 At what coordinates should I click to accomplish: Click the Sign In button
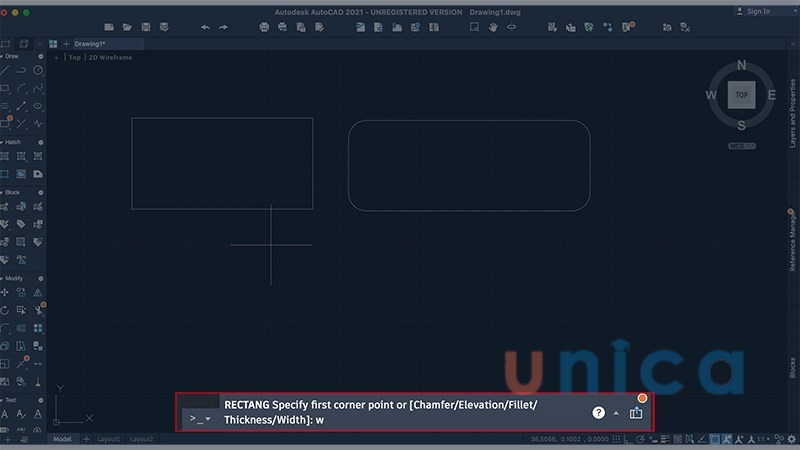(x=754, y=11)
